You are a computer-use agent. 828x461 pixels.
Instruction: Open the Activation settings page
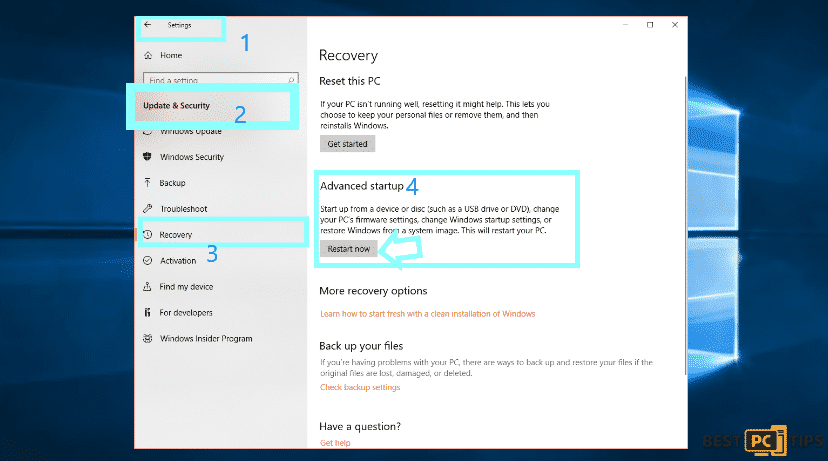coord(178,260)
